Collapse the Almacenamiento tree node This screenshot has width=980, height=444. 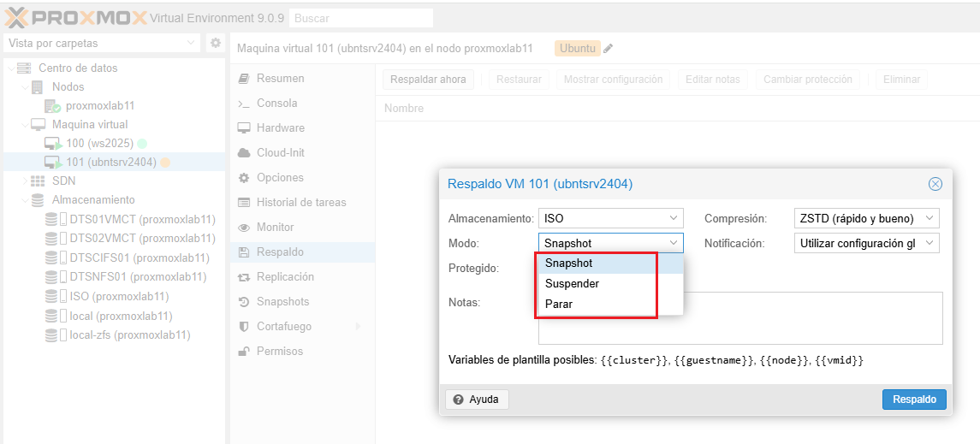point(25,200)
